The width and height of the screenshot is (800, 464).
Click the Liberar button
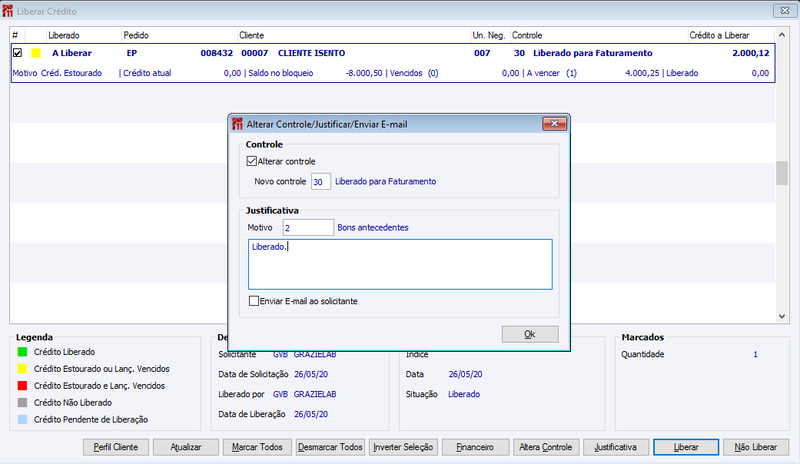coord(686,447)
